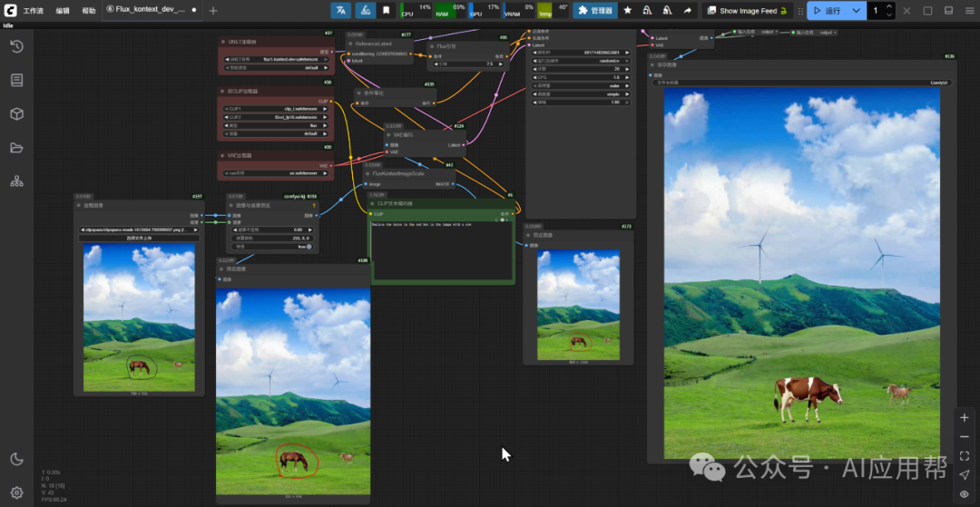This screenshot has width=980, height=507.
Task: Click the zoom in plus canvas button
Action: [x=964, y=417]
